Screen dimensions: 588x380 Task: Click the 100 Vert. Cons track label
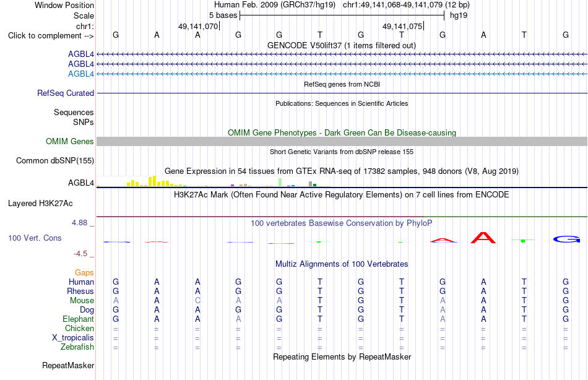click(x=35, y=238)
